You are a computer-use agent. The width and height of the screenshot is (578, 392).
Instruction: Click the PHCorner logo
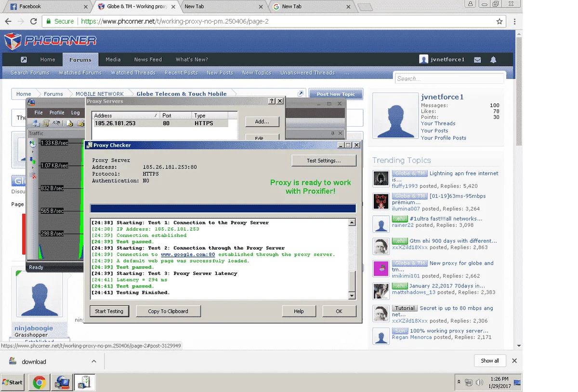pyautogui.click(x=50, y=41)
